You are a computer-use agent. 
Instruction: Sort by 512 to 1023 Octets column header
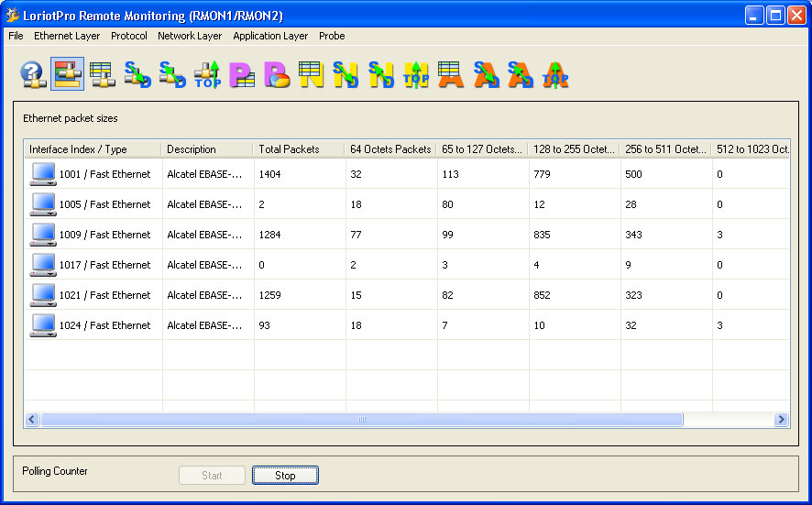point(751,149)
